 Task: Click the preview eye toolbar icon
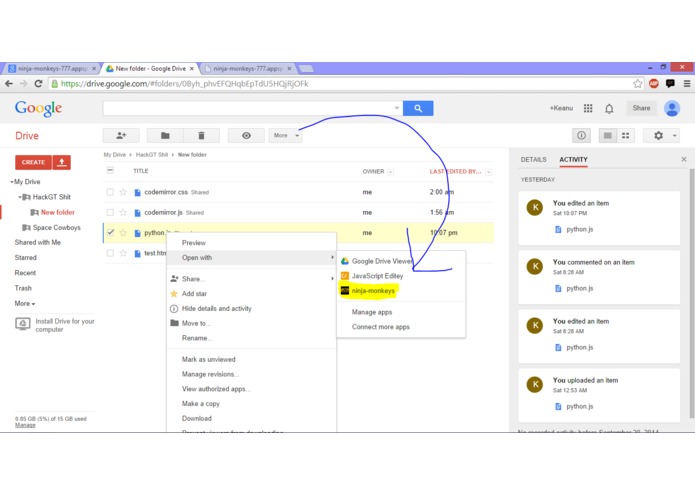[246, 136]
